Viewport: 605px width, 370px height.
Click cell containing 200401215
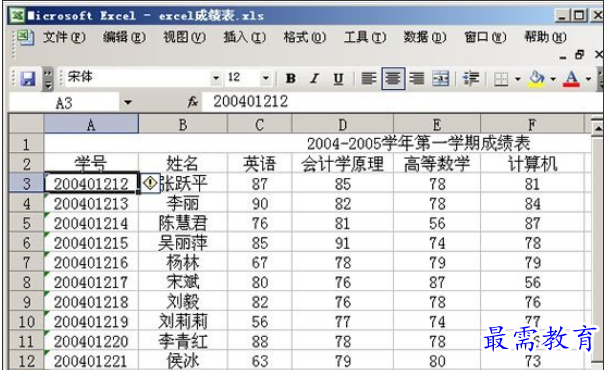tap(91, 243)
